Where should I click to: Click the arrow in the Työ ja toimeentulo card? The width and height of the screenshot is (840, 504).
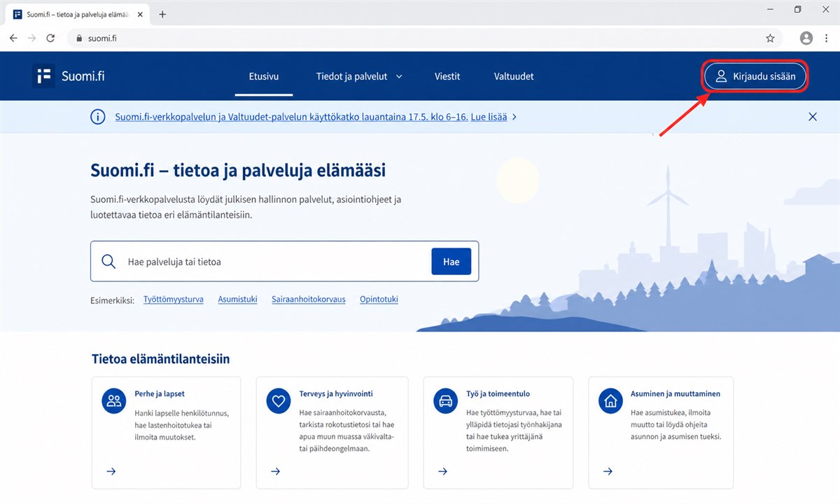click(x=442, y=471)
